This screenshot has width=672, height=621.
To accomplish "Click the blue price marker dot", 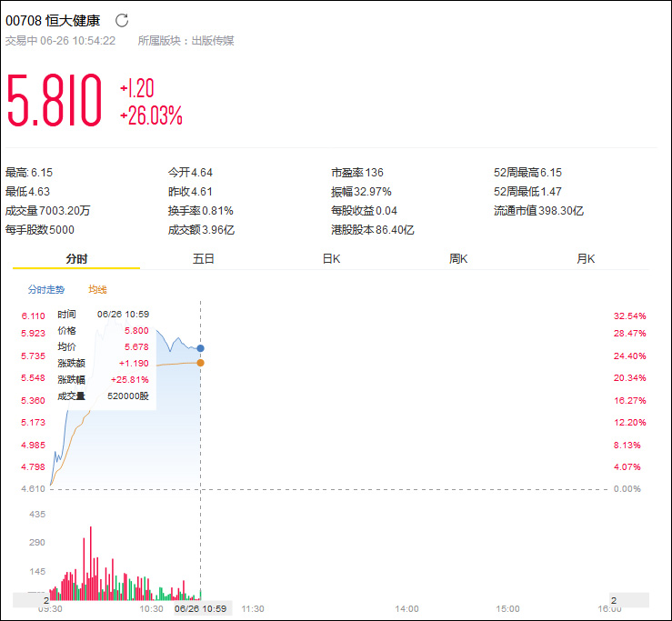I will click(x=200, y=348).
